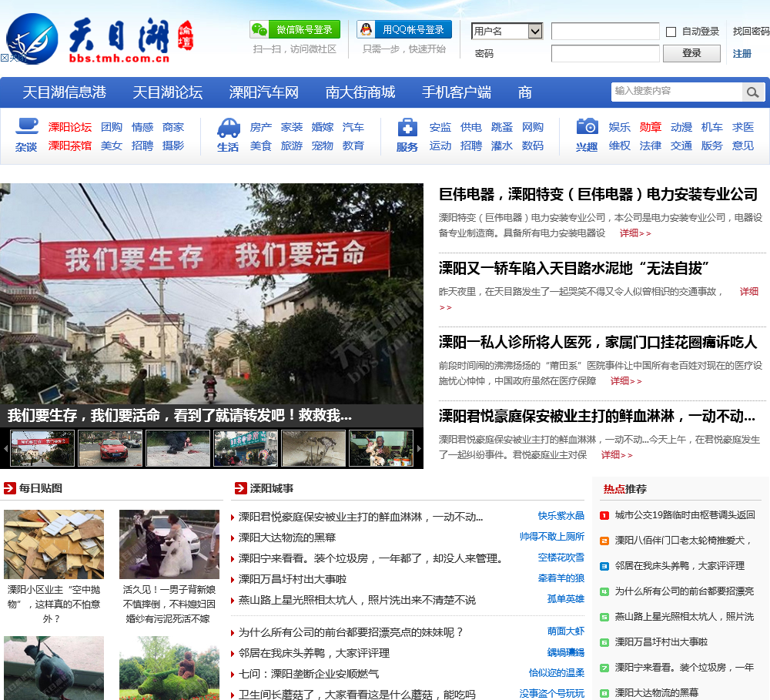770x700 pixels.
Task: Click the slideshow next arrow
Action: [x=419, y=448]
